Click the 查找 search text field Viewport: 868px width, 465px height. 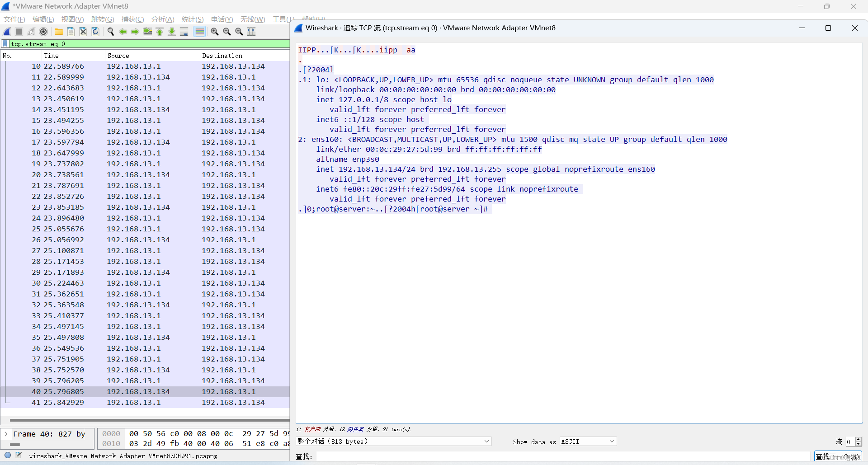click(x=562, y=456)
